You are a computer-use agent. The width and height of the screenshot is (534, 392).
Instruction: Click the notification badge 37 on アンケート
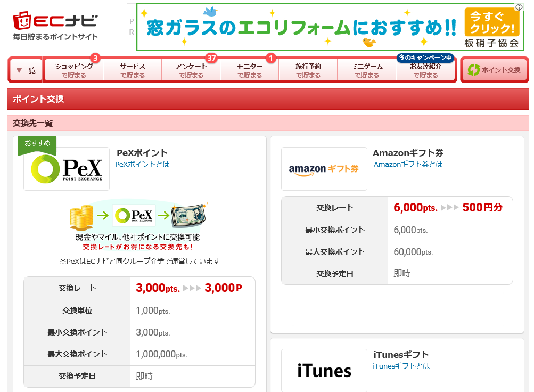[x=211, y=58]
